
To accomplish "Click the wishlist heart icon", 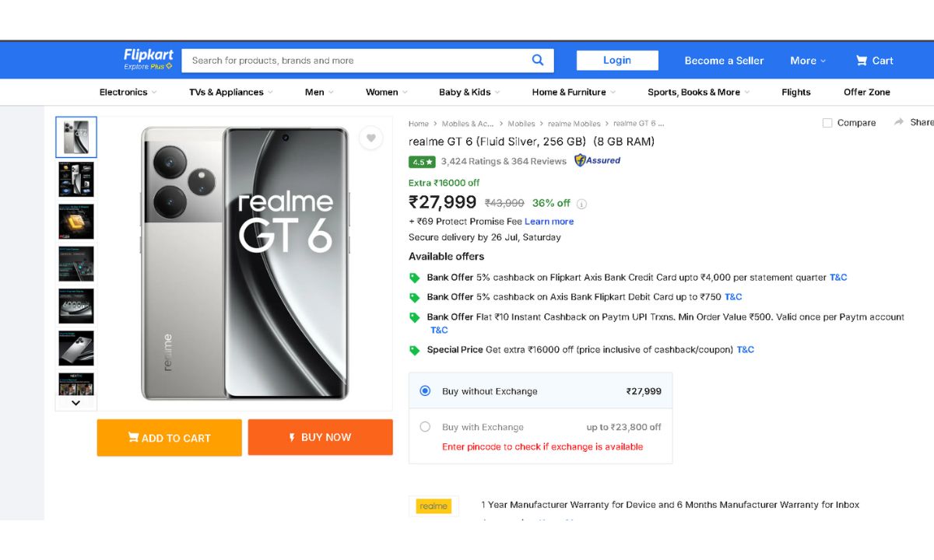I will (370, 138).
